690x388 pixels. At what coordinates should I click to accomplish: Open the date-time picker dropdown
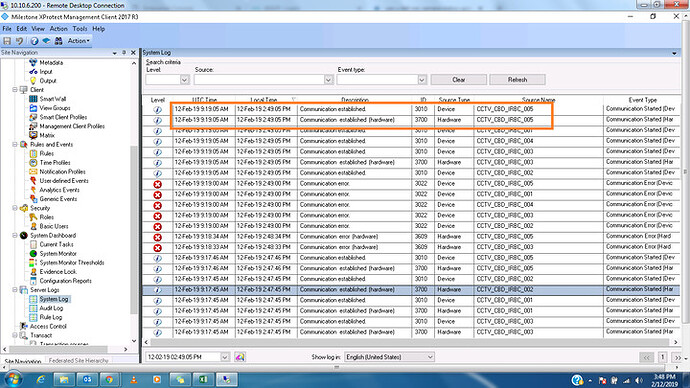coord(224,357)
